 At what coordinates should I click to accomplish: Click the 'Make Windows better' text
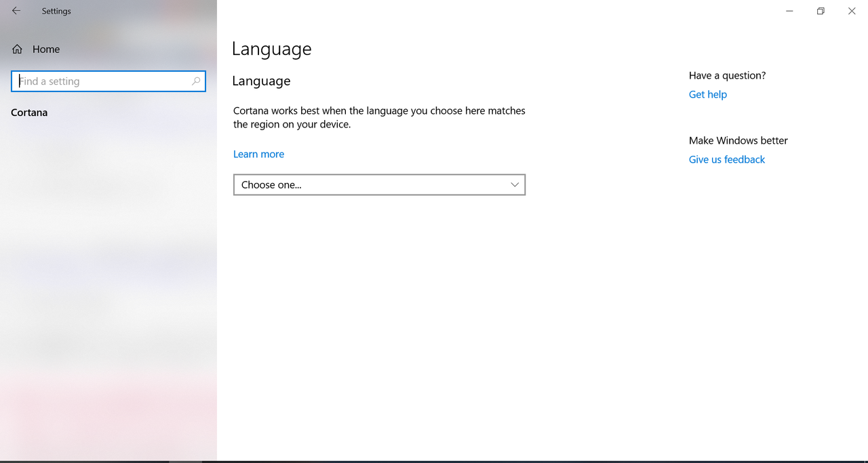[738, 140]
